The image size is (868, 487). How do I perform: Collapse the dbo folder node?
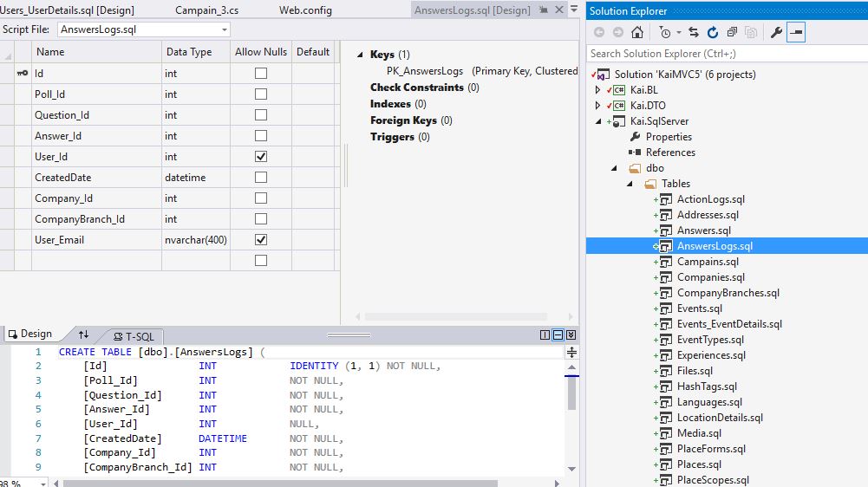point(614,168)
